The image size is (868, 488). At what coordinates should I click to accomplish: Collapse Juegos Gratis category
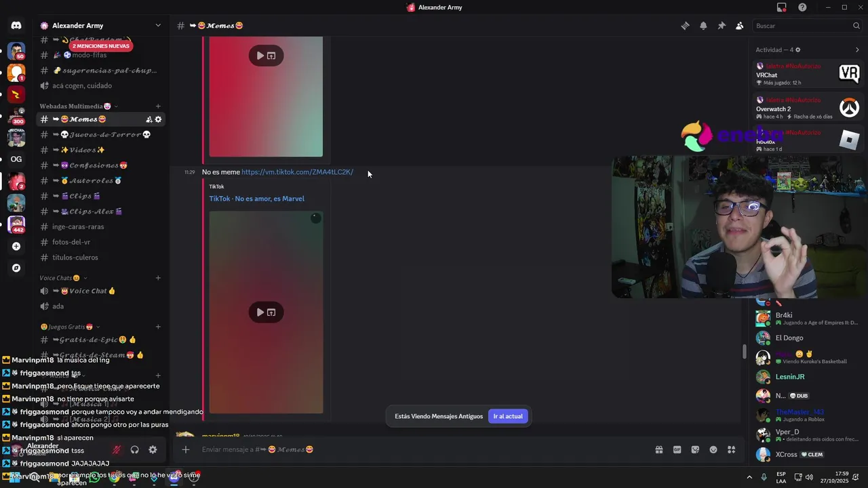click(x=70, y=327)
